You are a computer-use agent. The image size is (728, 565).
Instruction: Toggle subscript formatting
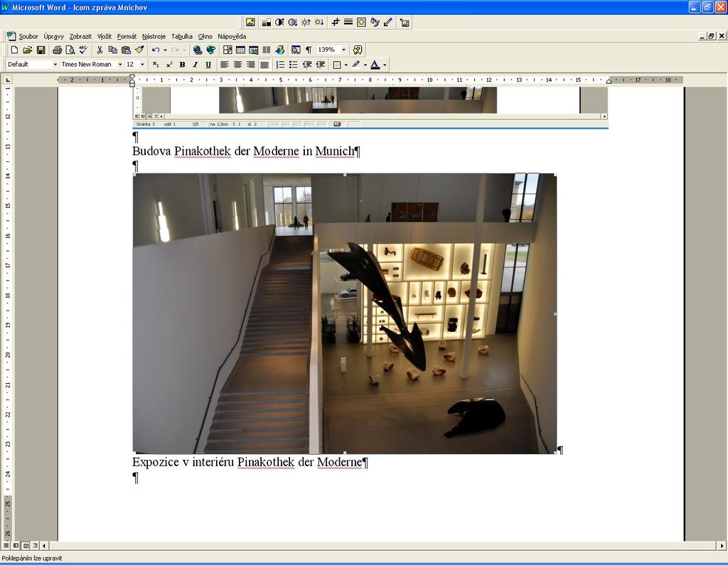(156, 65)
